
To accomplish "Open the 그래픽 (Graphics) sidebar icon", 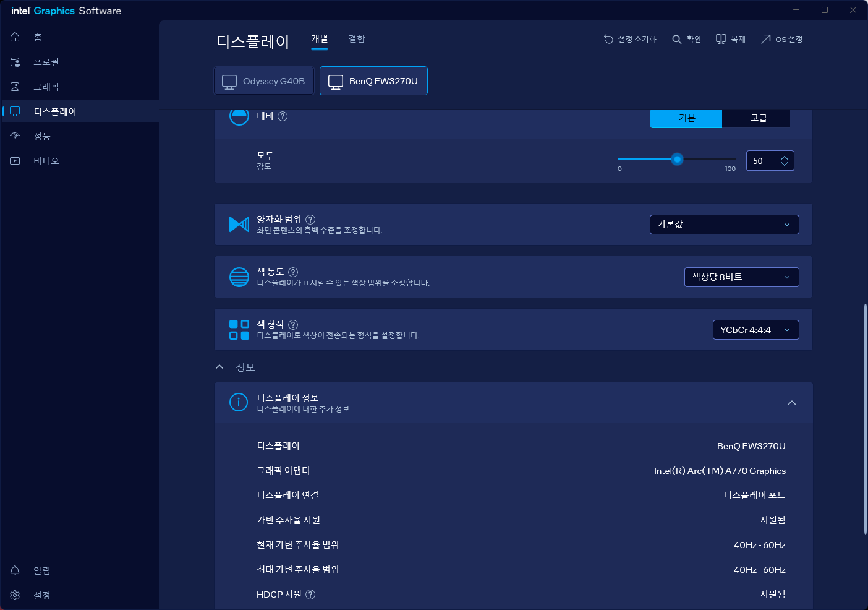I will coord(15,87).
